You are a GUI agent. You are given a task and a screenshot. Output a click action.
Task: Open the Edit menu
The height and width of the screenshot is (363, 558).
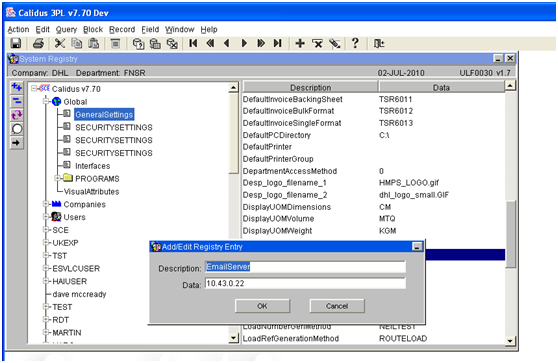(x=42, y=30)
